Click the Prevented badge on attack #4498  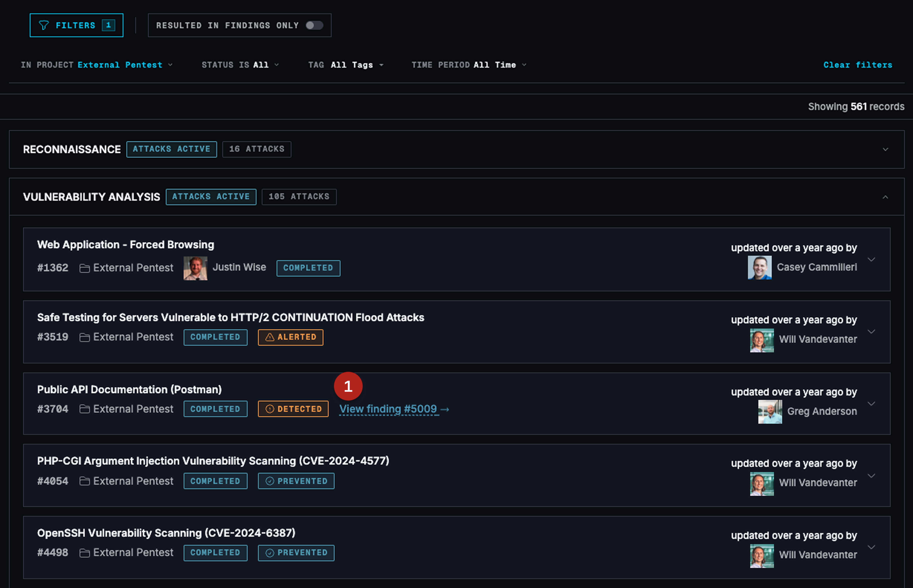pos(296,553)
